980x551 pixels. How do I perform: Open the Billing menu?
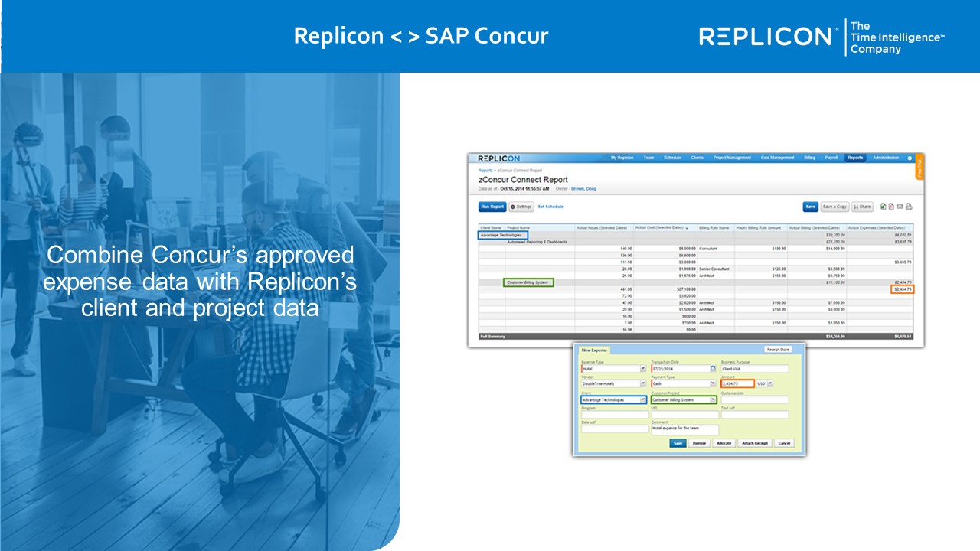pos(809,158)
